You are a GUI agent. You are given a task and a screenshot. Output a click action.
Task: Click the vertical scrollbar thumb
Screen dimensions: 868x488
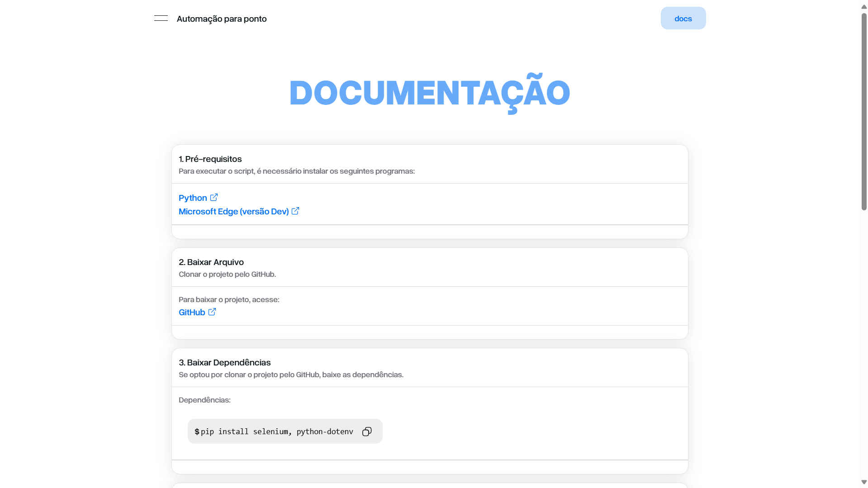click(x=864, y=111)
